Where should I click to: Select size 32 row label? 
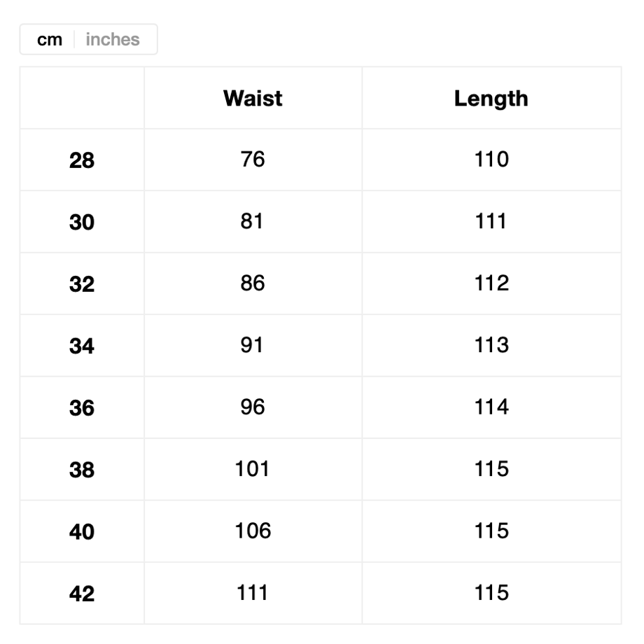82,283
